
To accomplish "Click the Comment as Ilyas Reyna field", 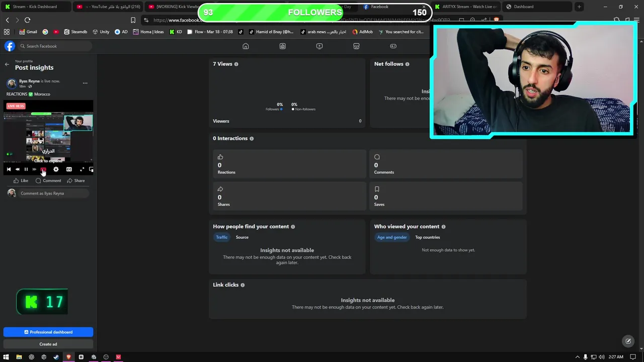I will (54, 193).
